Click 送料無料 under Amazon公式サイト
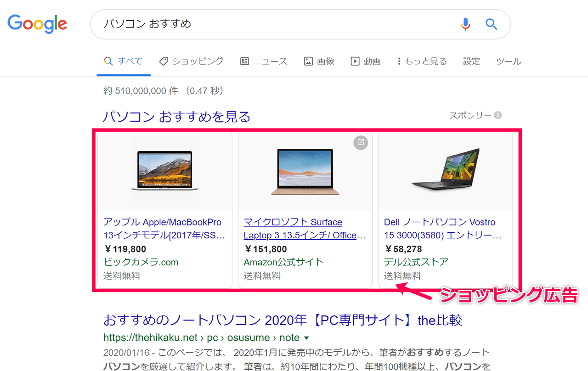 (262, 276)
